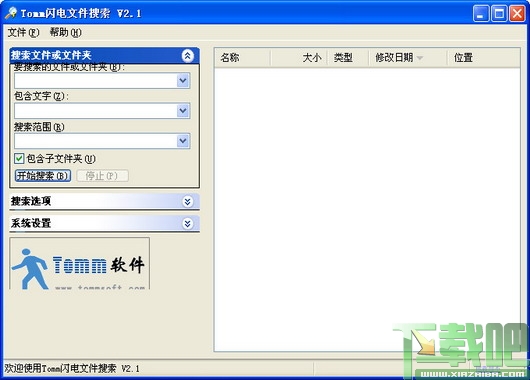Viewport: 530px width, 380px height.
Task: Open the 帮助(H) menu
Action: (x=66, y=32)
